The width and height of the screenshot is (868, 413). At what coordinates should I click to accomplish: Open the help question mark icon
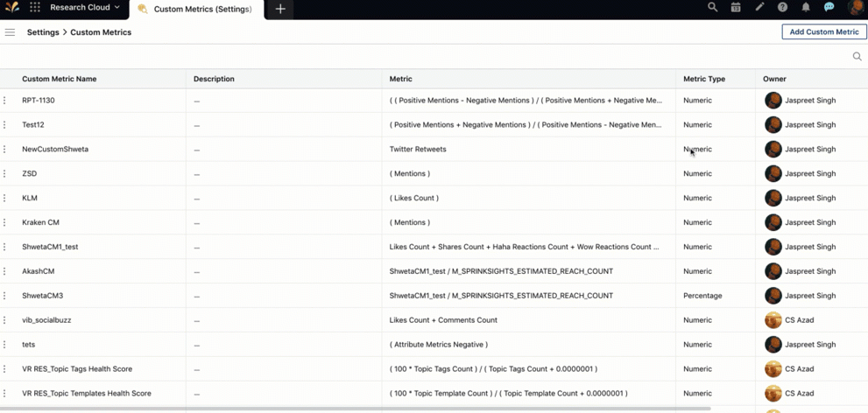click(783, 7)
